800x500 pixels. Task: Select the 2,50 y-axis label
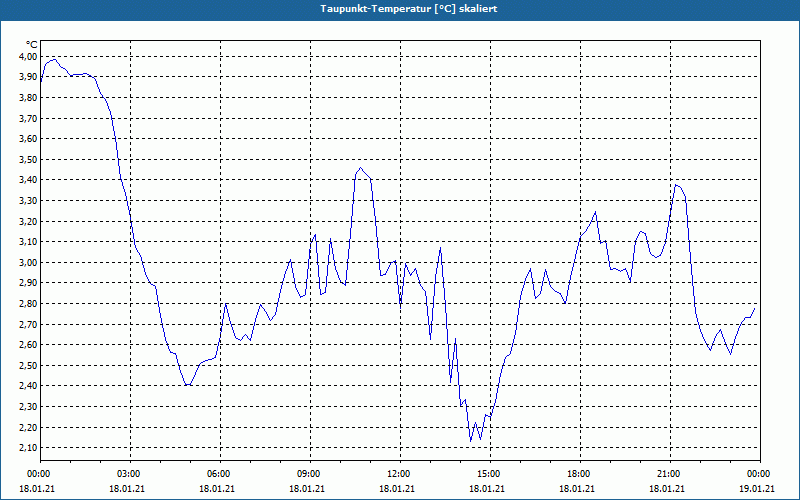pos(29,365)
